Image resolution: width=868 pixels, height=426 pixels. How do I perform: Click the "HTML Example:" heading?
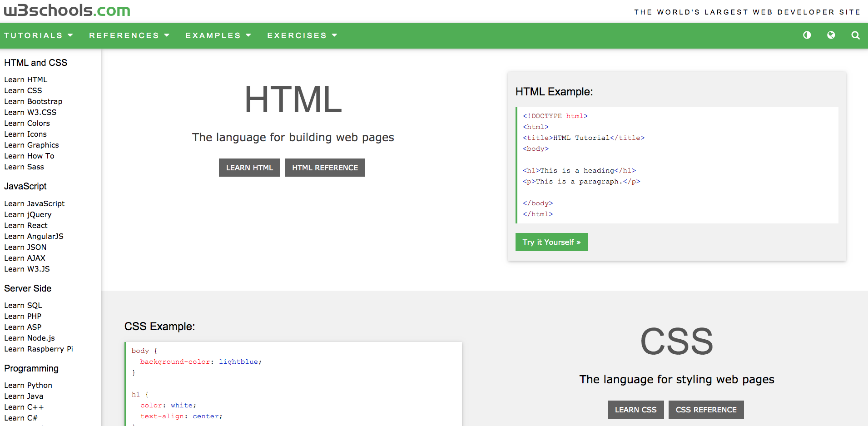point(554,92)
